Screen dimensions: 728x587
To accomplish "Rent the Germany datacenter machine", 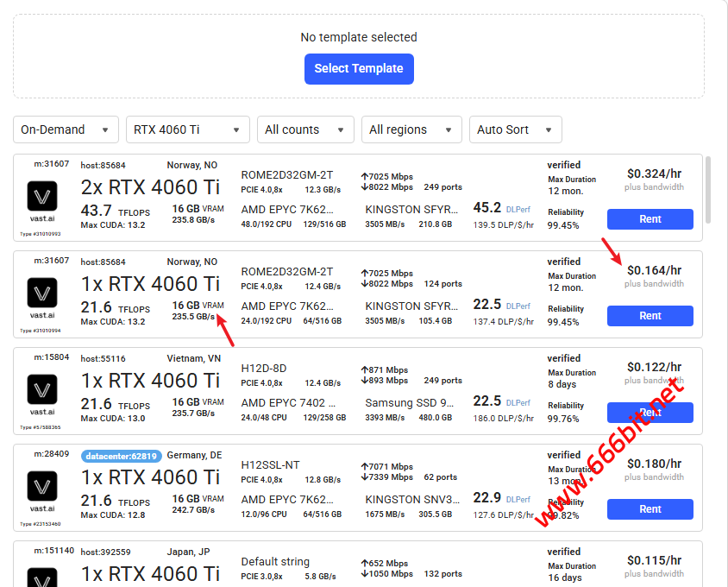I will pos(650,509).
